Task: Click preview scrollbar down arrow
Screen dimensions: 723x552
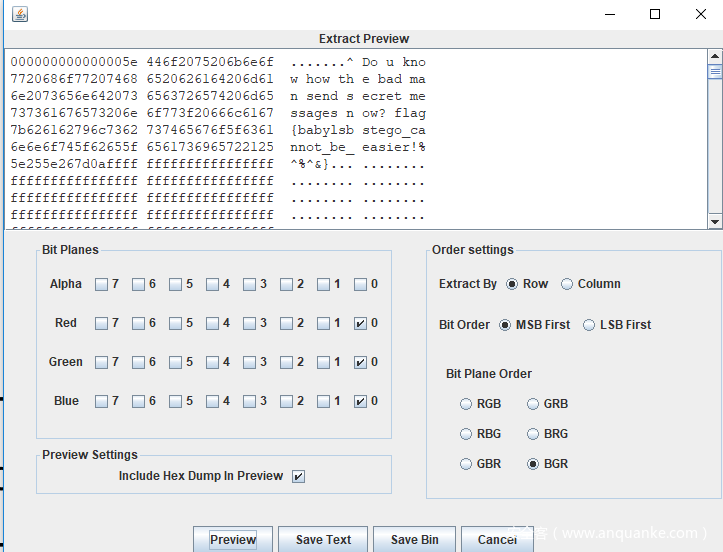Action: pyautogui.click(x=715, y=222)
